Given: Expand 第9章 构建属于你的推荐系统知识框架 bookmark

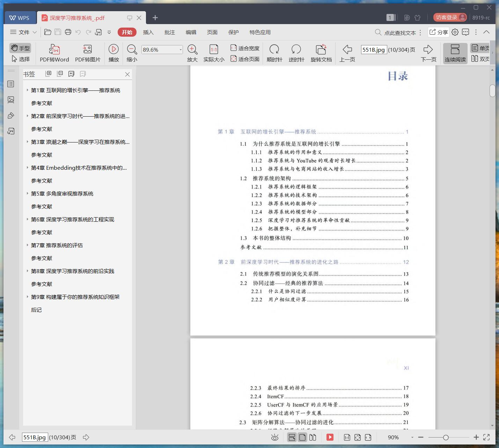Looking at the screenshot, I should point(28,297).
